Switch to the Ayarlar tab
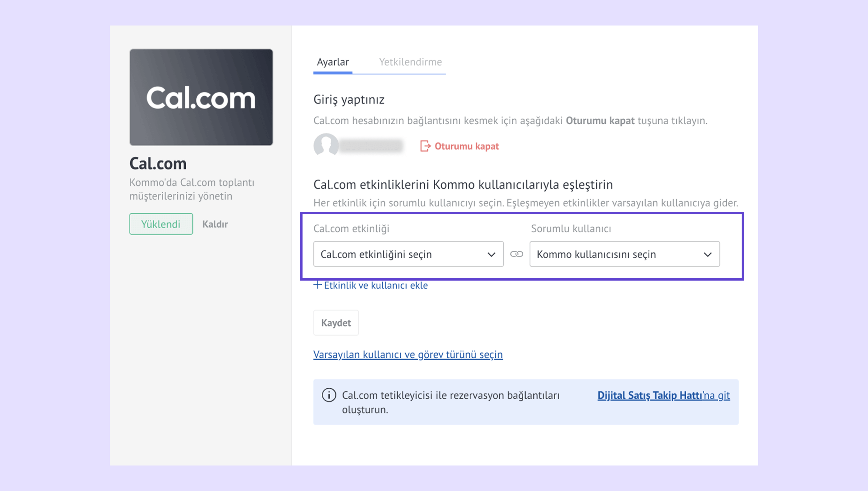This screenshot has width=868, height=491. pos(333,62)
